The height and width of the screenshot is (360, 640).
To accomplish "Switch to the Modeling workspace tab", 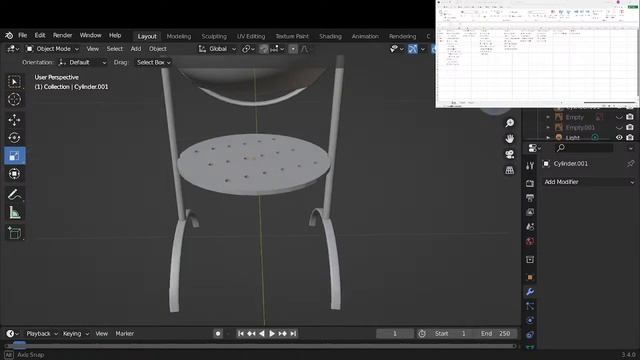I will 178,36.
